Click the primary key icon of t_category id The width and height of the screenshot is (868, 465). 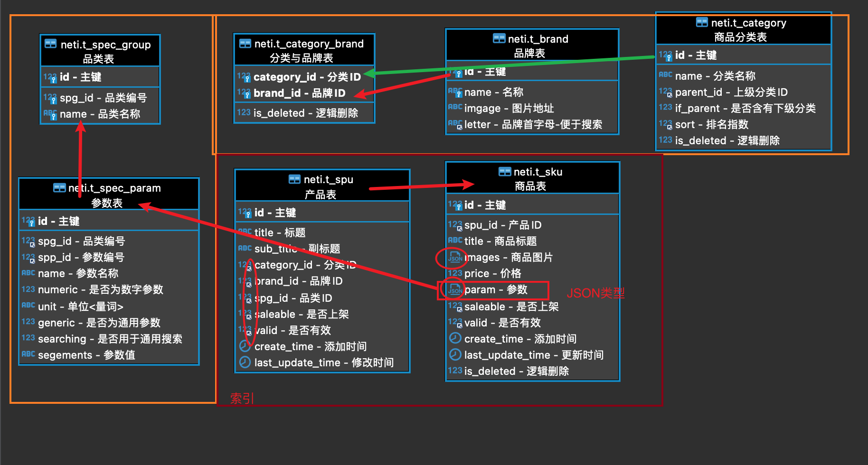pyautogui.click(x=665, y=55)
